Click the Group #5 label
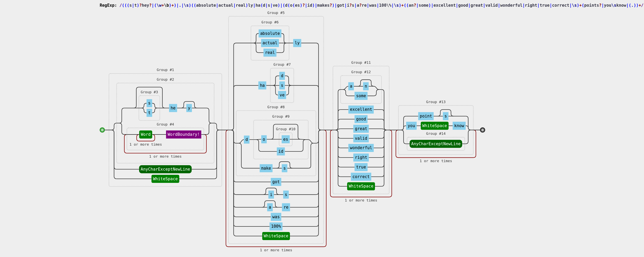Viewport: 644px width, 257px height. [x=276, y=13]
